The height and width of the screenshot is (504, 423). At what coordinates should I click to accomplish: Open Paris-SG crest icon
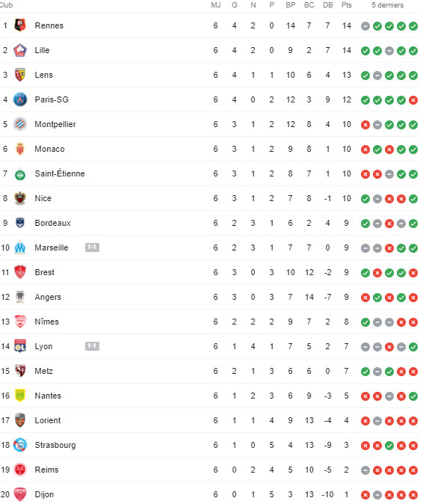click(x=20, y=99)
